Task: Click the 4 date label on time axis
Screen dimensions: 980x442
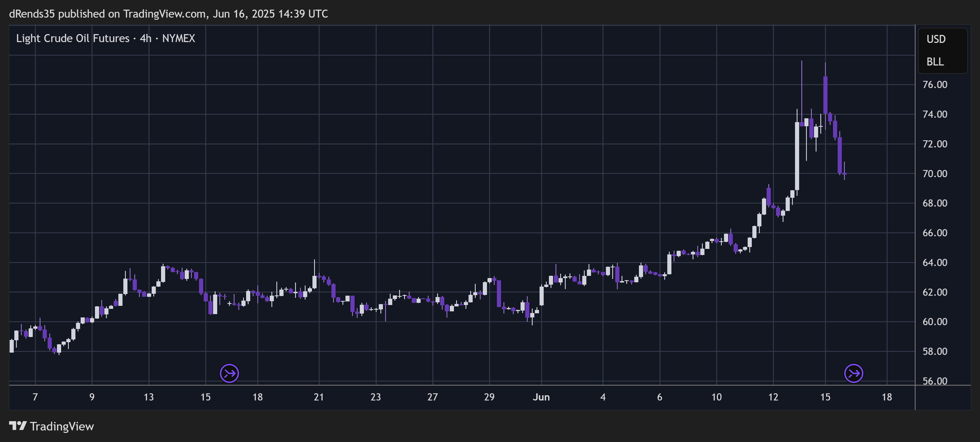Action: [603, 397]
